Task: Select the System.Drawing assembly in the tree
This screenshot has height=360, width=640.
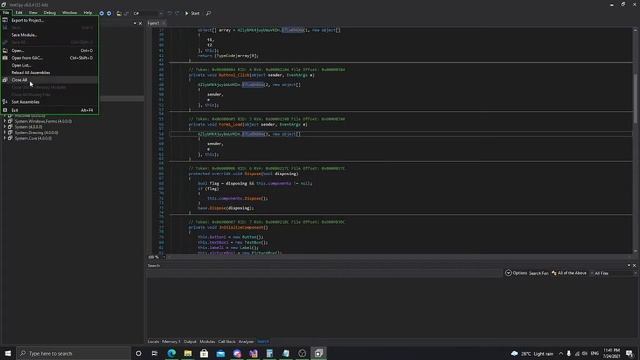Action: [x=36, y=133]
